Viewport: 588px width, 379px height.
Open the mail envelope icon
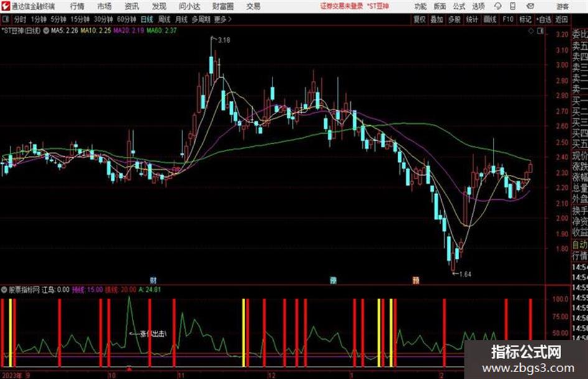pyautogui.click(x=530, y=6)
